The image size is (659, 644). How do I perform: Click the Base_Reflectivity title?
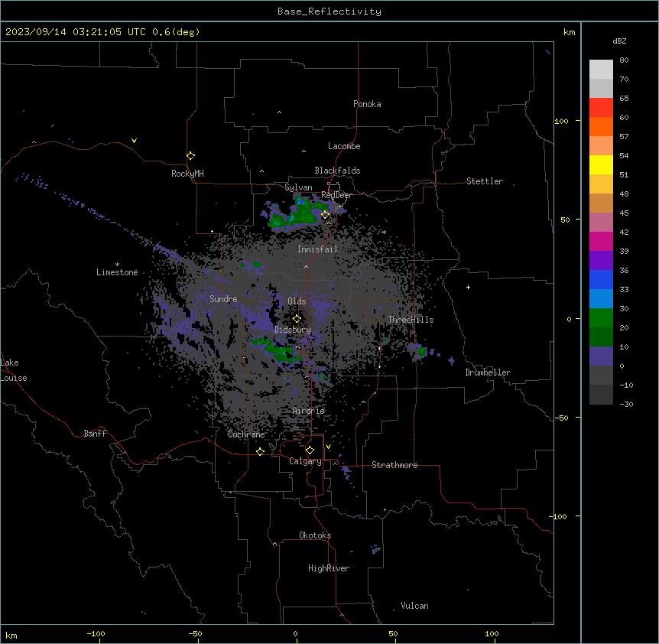329,11
